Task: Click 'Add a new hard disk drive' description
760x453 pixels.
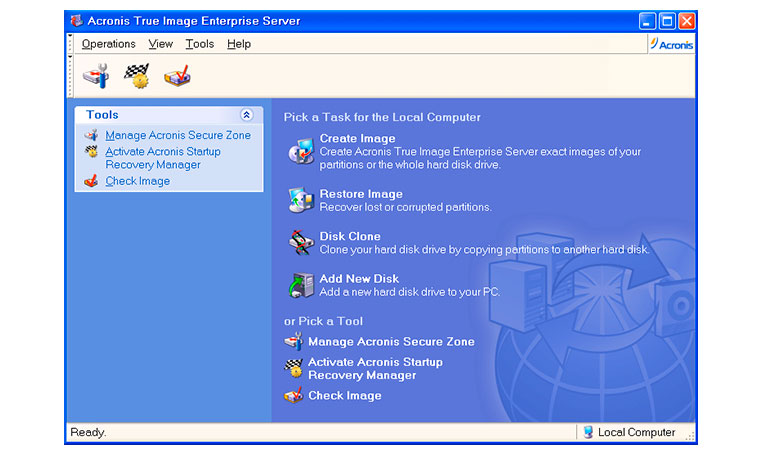Action: [x=410, y=292]
